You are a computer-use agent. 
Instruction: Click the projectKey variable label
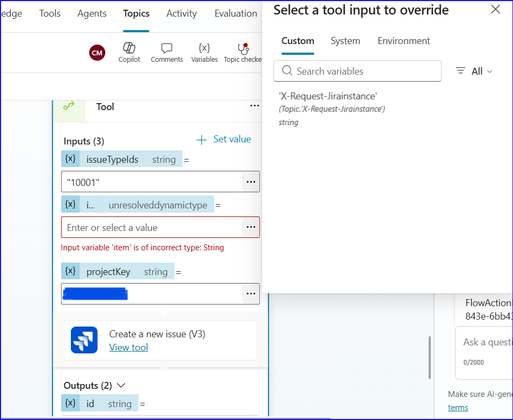coord(109,271)
